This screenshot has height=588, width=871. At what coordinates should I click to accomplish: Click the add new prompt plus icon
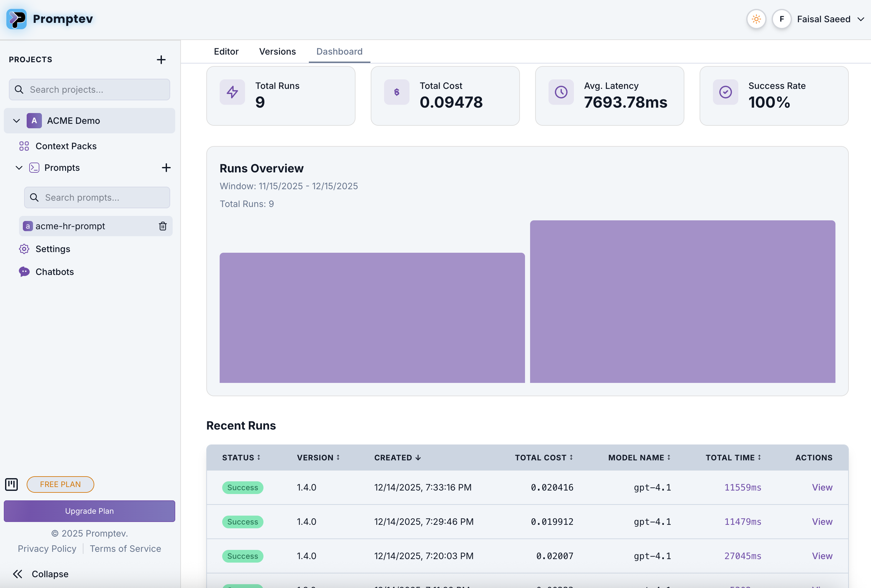(x=166, y=168)
